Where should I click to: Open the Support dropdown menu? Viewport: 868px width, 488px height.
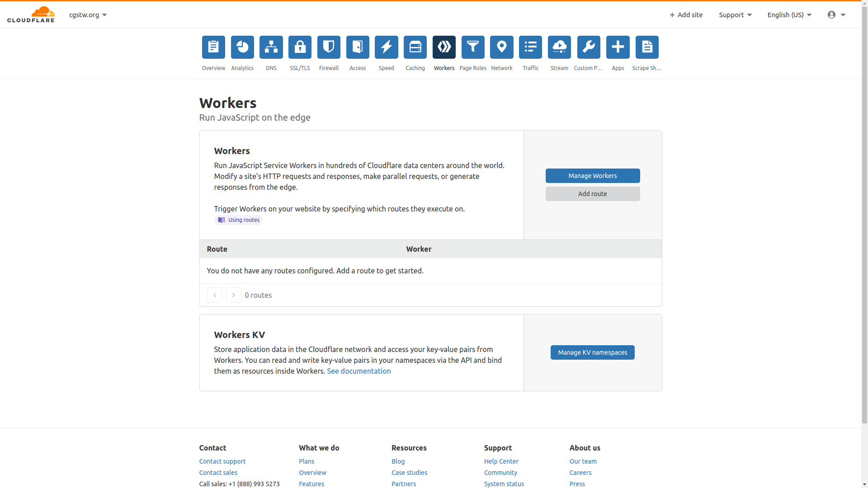pyautogui.click(x=735, y=15)
